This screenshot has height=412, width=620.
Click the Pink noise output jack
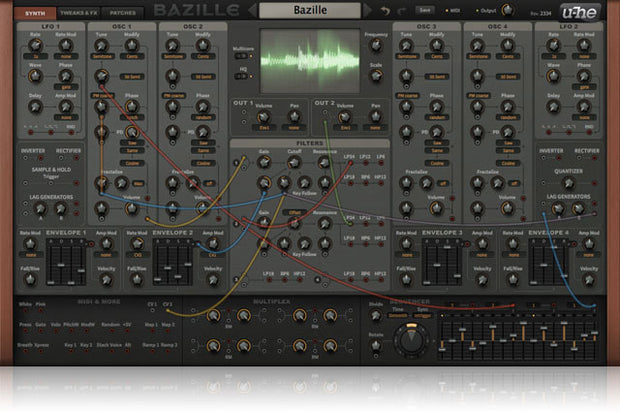pyautogui.click(x=40, y=311)
